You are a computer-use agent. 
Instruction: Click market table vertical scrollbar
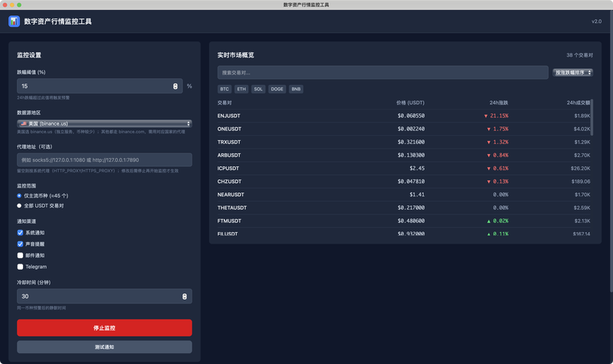(592, 117)
